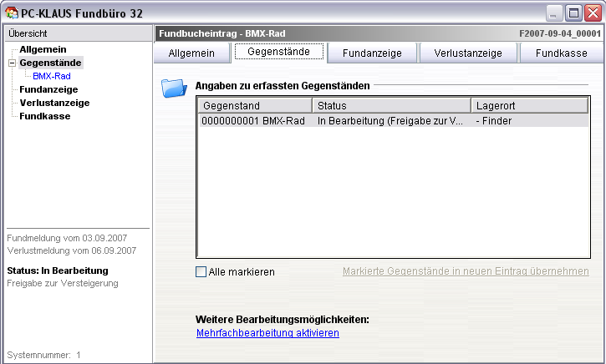The image size is (606, 364).
Task: Switch to the Fundanzeige tab
Action: click(374, 53)
